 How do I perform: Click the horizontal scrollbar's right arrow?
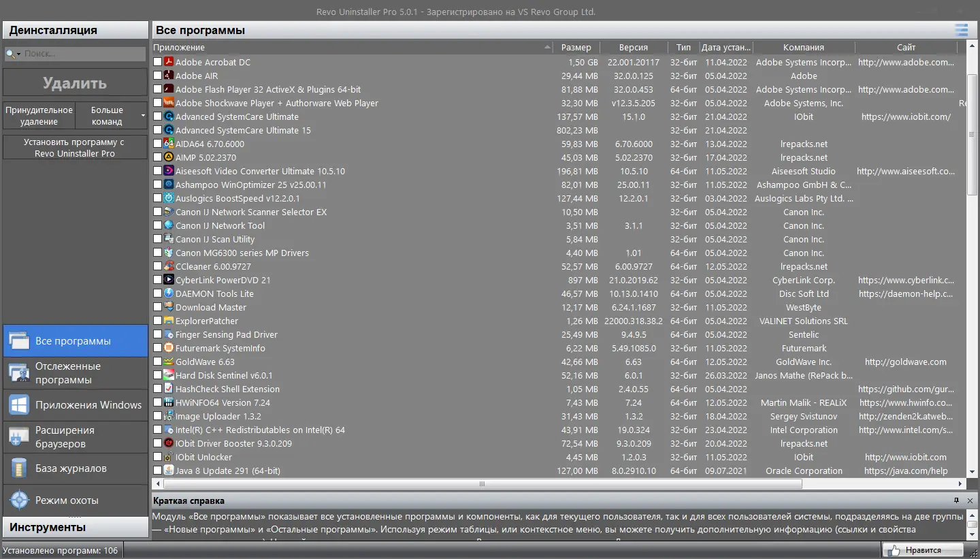pyautogui.click(x=961, y=484)
